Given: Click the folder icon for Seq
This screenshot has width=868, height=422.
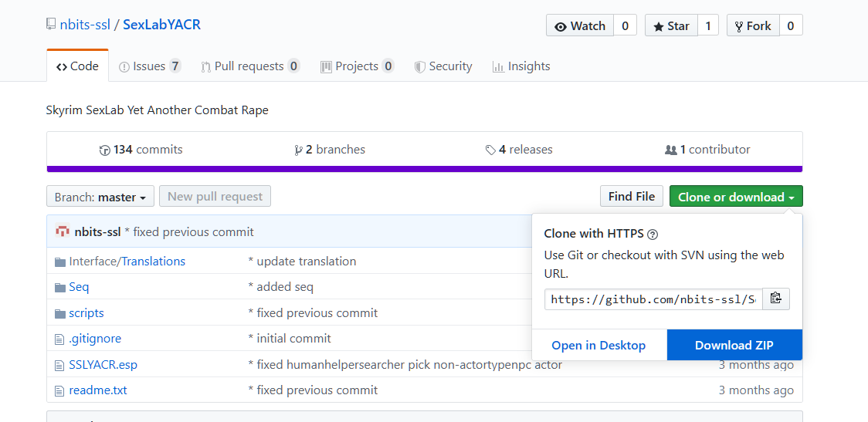Looking at the screenshot, I should pos(60,288).
